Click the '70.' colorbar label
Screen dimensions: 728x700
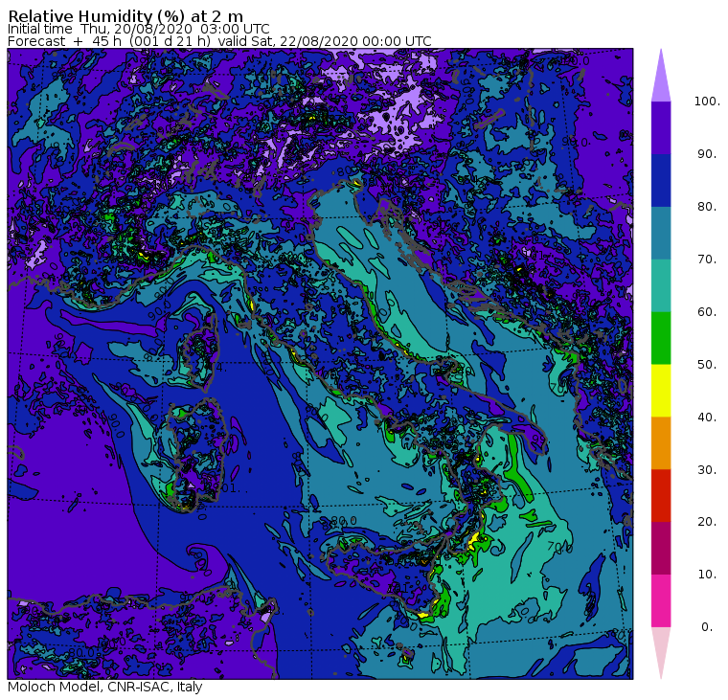[x=707, y=259]
